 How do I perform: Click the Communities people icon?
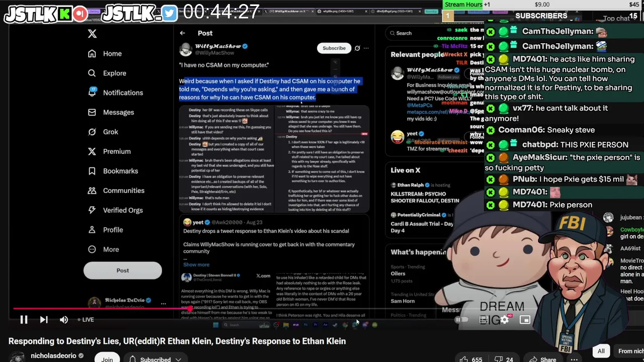[92, 191]
